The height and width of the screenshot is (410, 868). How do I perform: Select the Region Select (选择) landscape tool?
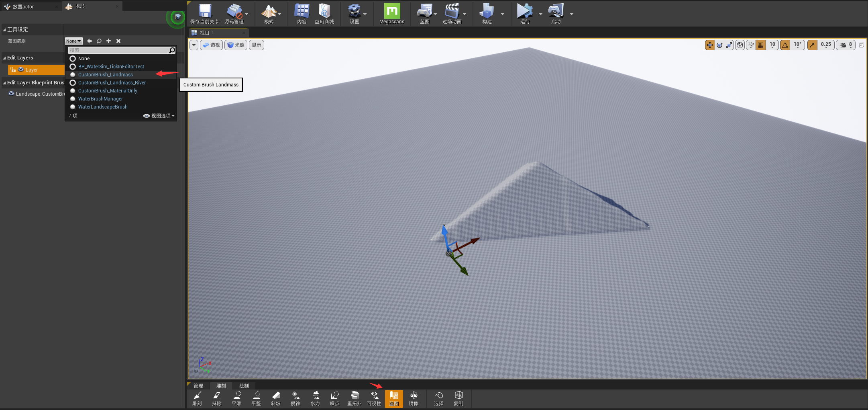439,399
